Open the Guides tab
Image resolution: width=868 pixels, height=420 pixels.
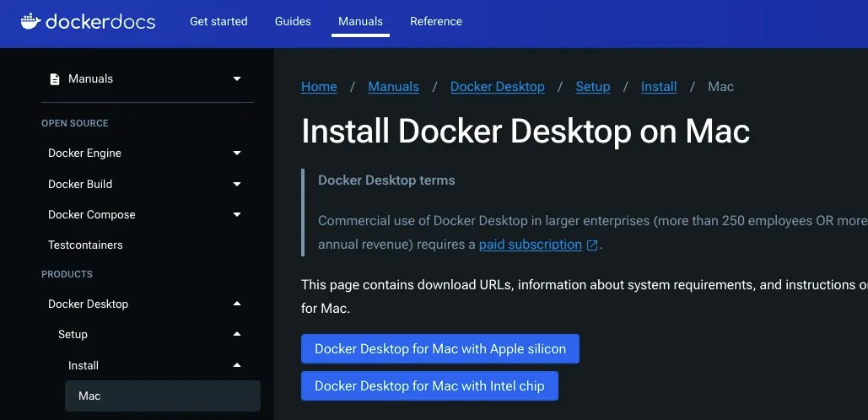point(293,21)
